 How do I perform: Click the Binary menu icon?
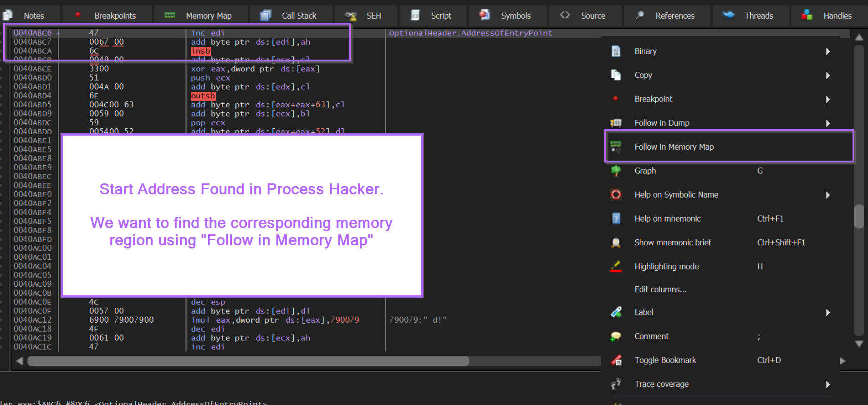[616, 51]
